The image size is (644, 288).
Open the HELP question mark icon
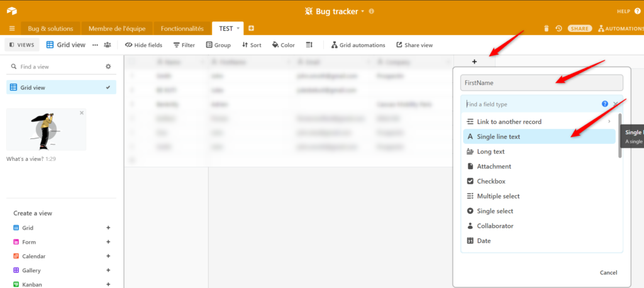[x=638, y=11]
